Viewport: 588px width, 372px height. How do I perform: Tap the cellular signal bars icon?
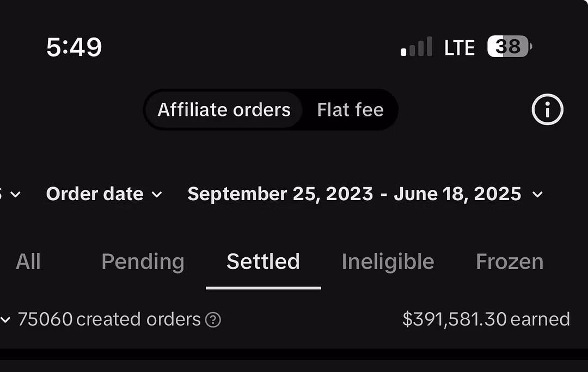[x=416, y=47]
